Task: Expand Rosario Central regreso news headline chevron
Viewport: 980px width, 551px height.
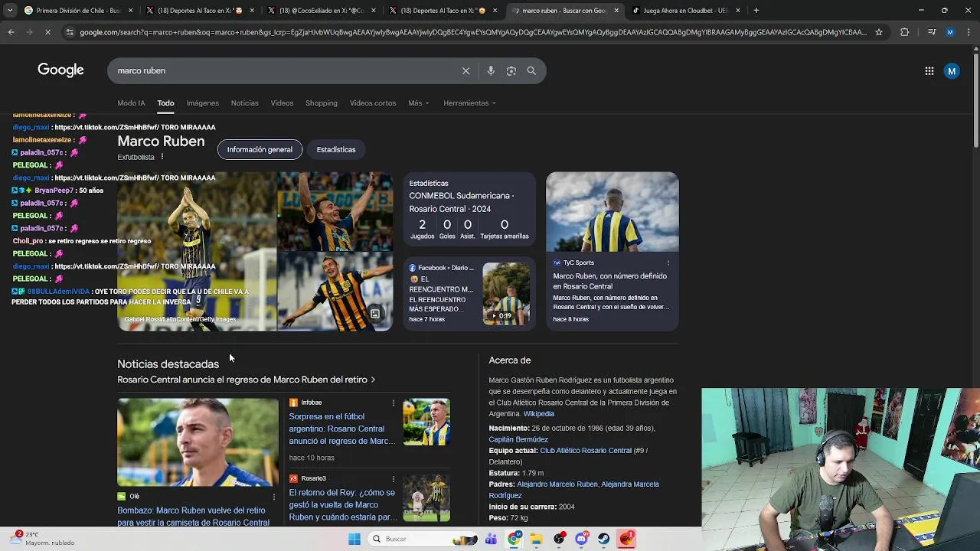Action: (373, 380)
